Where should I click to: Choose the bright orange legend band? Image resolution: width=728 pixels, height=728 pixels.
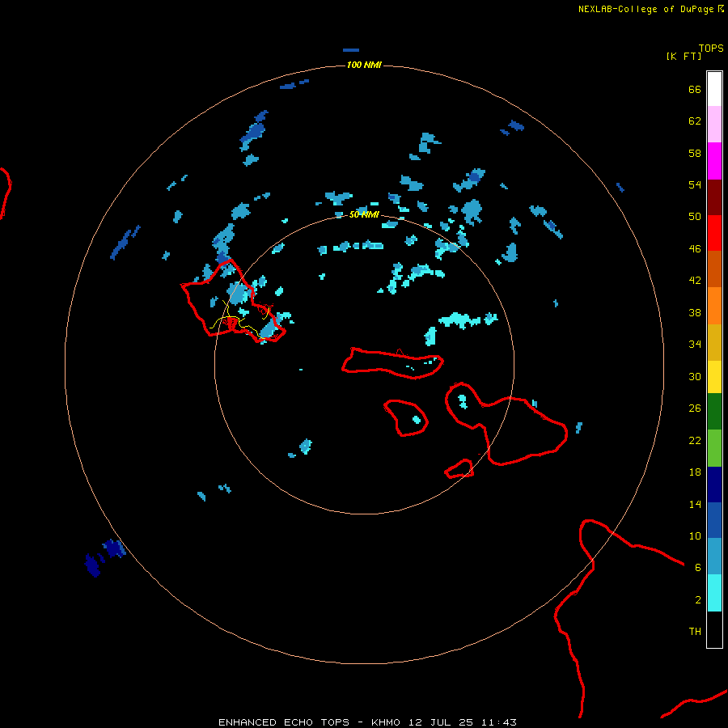[x=714, y=306]
